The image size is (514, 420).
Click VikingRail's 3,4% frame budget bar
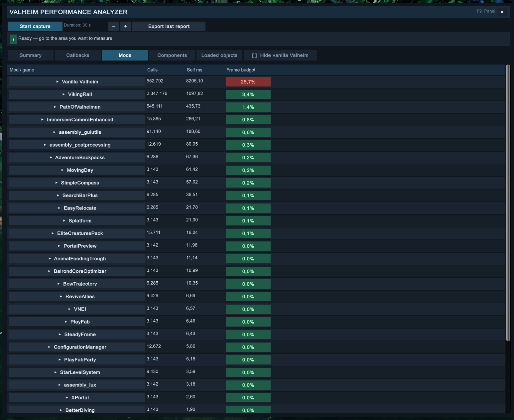[248, 94]
